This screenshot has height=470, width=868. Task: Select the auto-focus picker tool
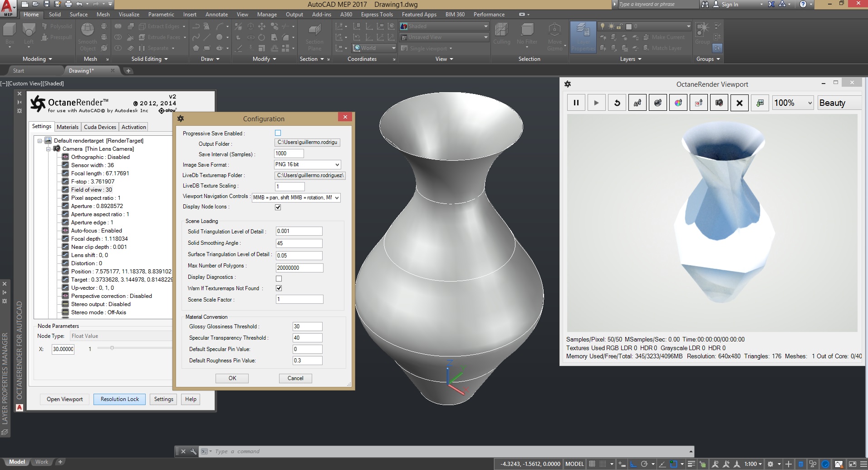[638, 103]
